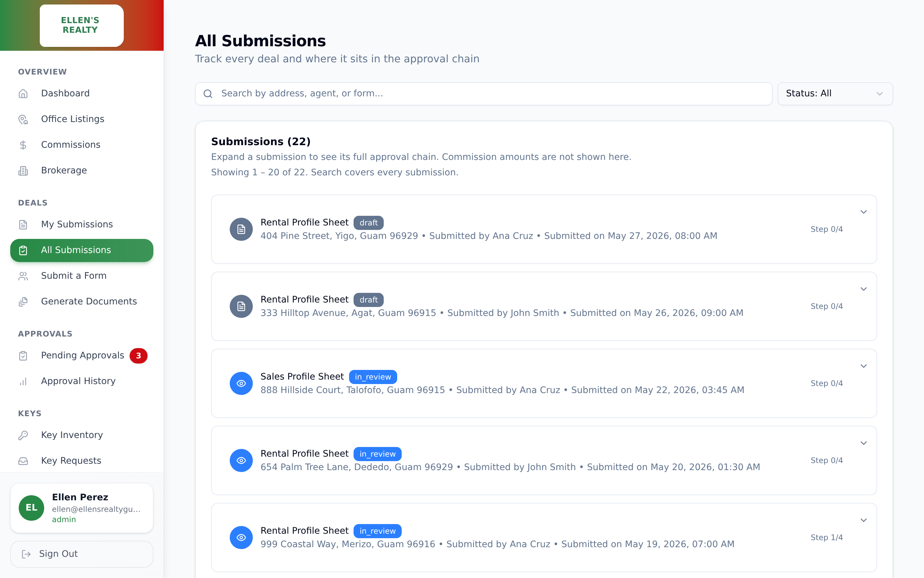924x578 pixels.
Task: Click the Pending Approvals clipboard icon
Action: (x=23, y=355)
